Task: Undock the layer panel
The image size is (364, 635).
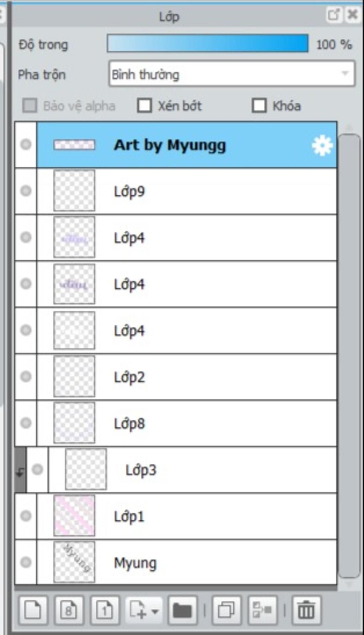Action: [333, 15]
